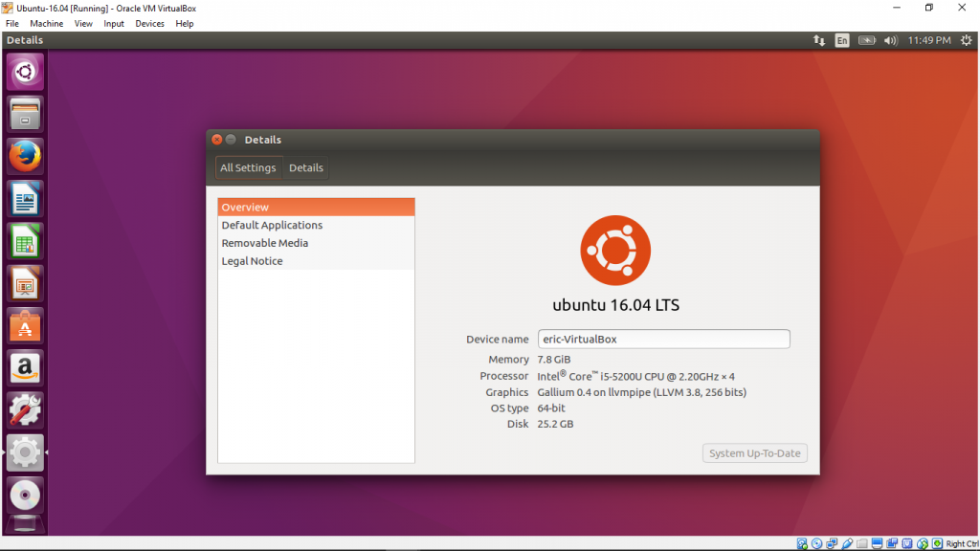Open the battery indicator in the panel
Viewport: 980px width, 551px height.
[866, 40]
